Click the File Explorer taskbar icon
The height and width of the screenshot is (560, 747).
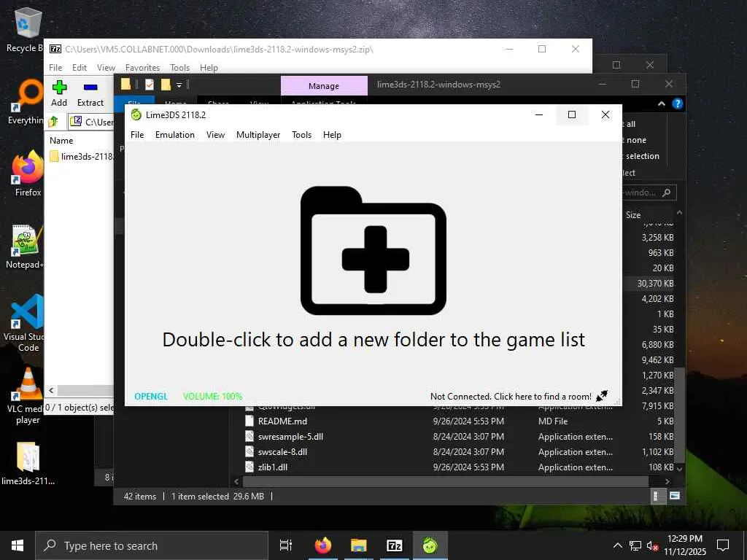[359, 545]
